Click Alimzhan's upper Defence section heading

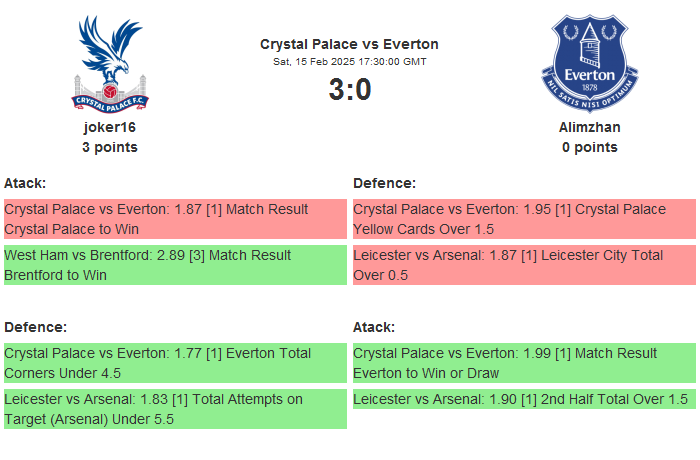(x=384, y=183)
